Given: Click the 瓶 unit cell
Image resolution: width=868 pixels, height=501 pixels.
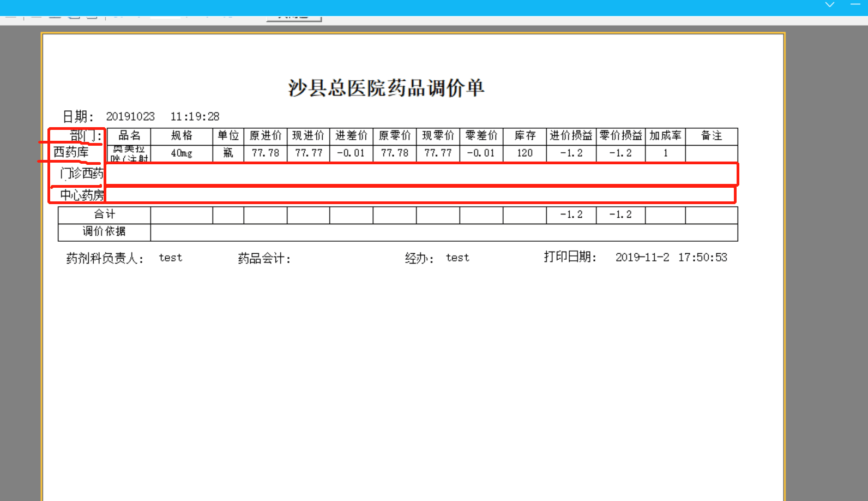Looking at the screenshot, I should [x=228, y=153].
